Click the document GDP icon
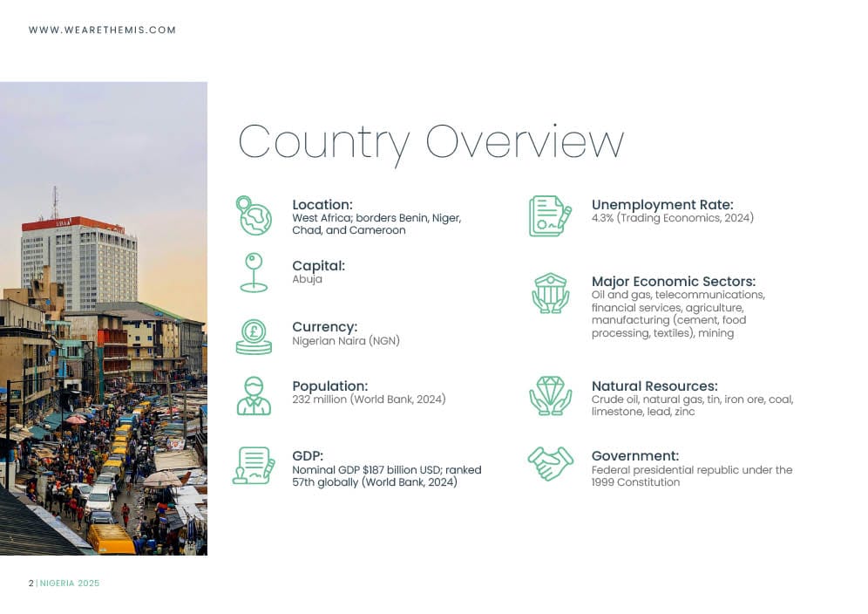Screen dimensions: 868x614 point(254,466)
